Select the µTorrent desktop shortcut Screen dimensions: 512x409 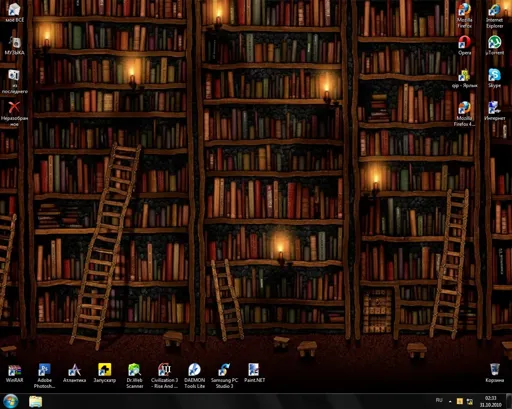[495, 45]
